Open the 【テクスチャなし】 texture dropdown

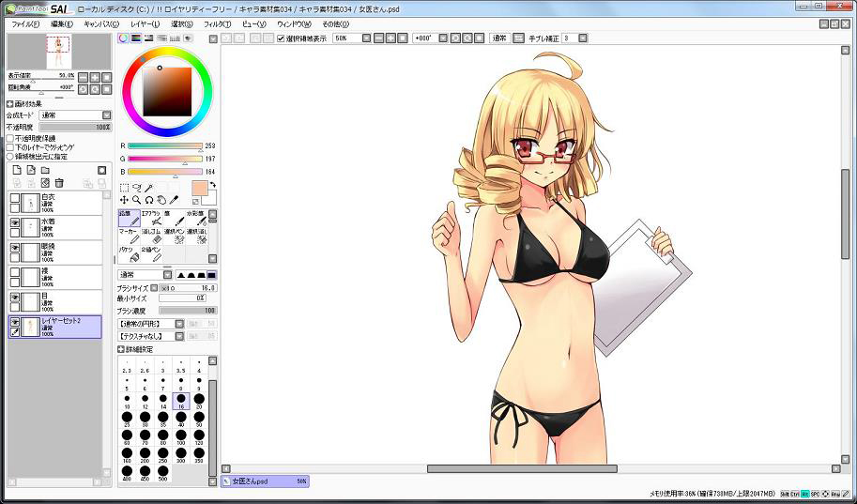178,336
